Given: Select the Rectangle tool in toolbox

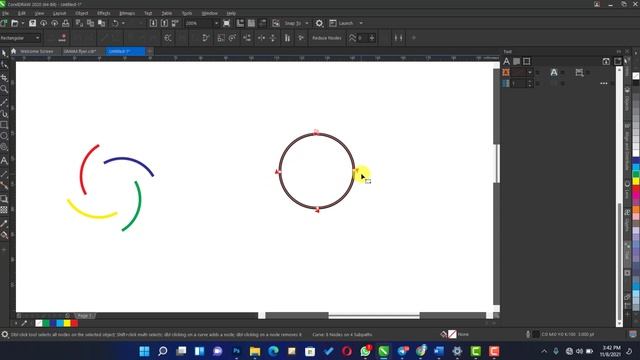Looking at the screenshot, I should click(x=4, y=124).
